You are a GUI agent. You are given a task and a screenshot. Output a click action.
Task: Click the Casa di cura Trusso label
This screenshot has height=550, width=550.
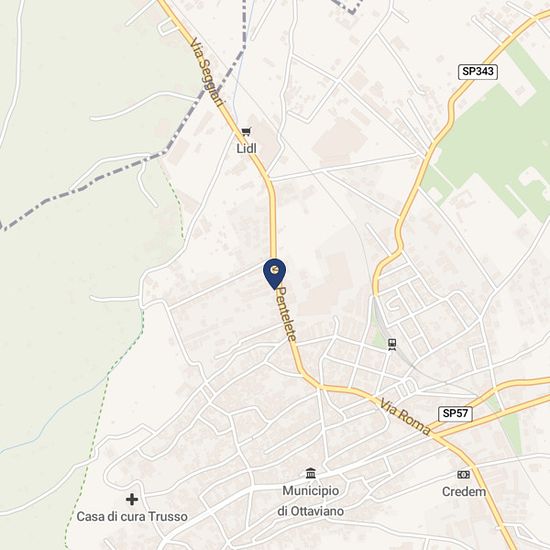tap(132, 517)
